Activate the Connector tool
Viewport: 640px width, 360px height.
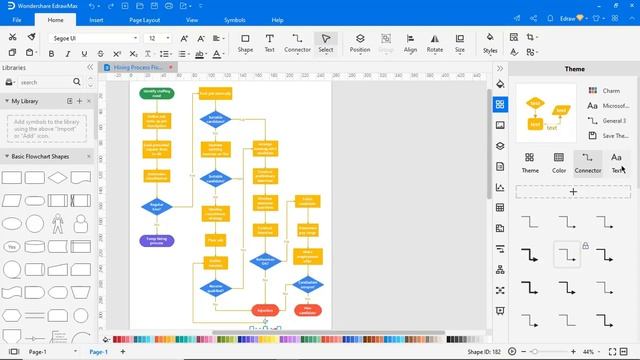297,43
